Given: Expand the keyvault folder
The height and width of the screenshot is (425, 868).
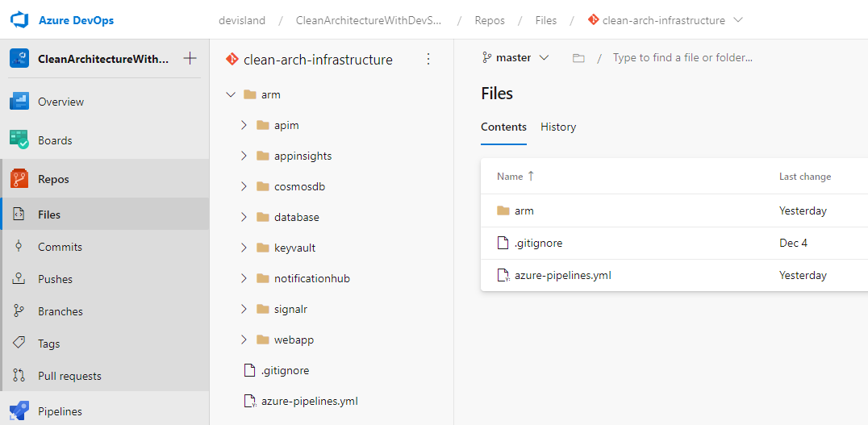Looking at the screenshot, I should pyautogui.click(x=244, y=248).
